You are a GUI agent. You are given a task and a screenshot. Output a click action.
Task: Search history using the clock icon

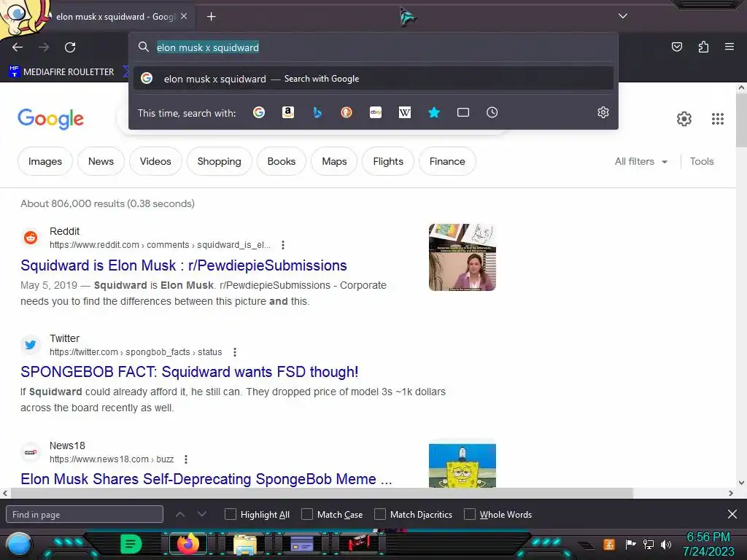492,112
